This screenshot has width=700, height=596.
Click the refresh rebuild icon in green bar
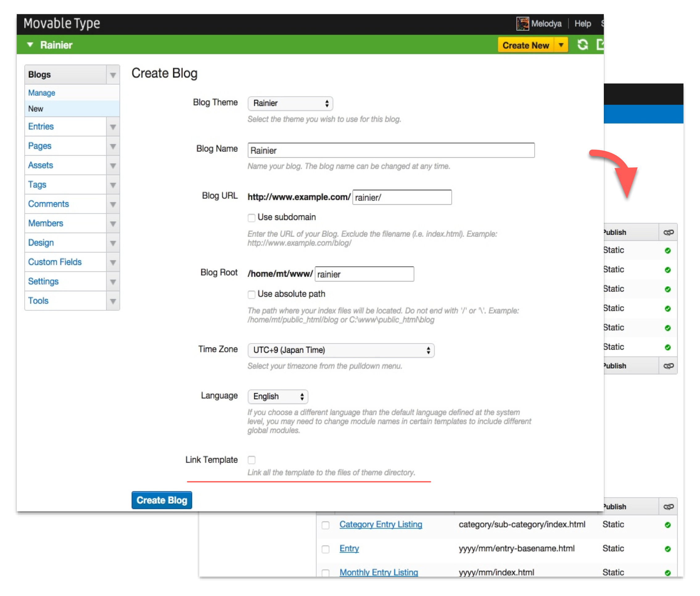tap(583, 45)
